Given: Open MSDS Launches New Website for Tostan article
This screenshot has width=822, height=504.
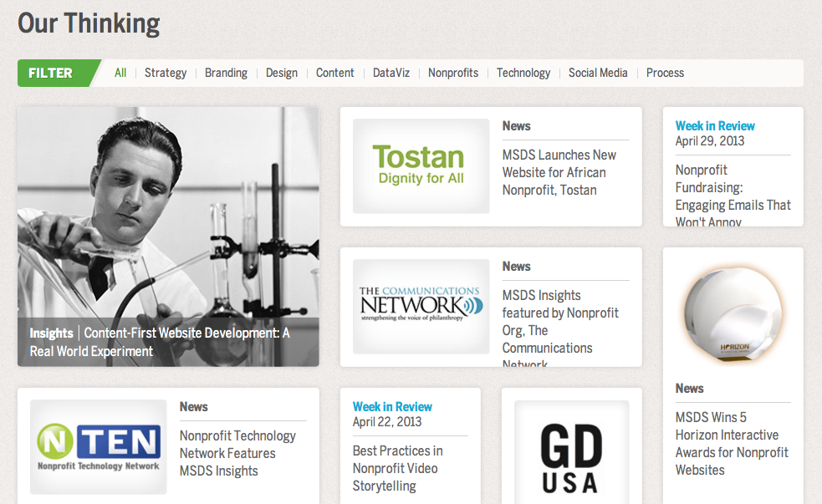Looking at the screenshot, I should click(x=559, y=172).
